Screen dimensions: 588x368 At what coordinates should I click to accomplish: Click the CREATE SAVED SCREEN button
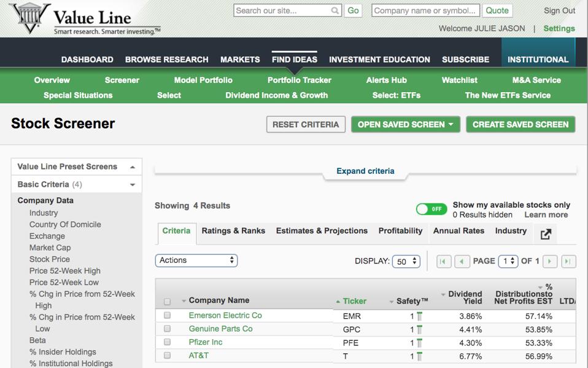(520, 124)
